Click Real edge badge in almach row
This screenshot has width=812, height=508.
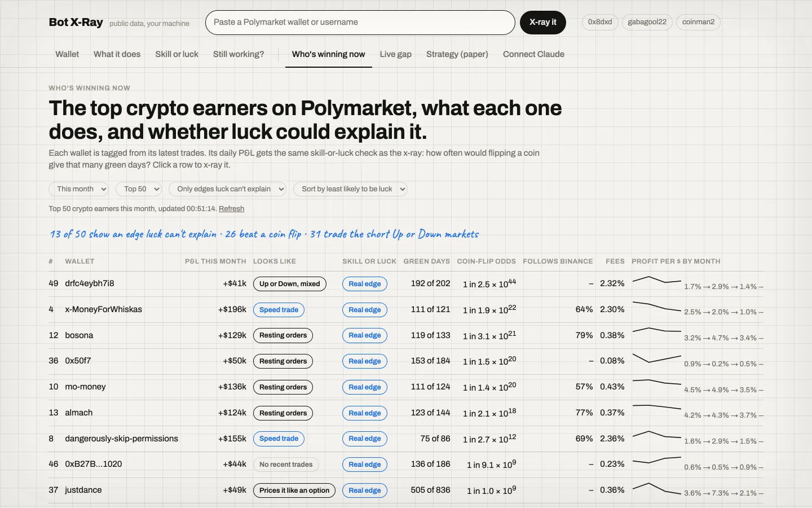(x=365, y=413)
